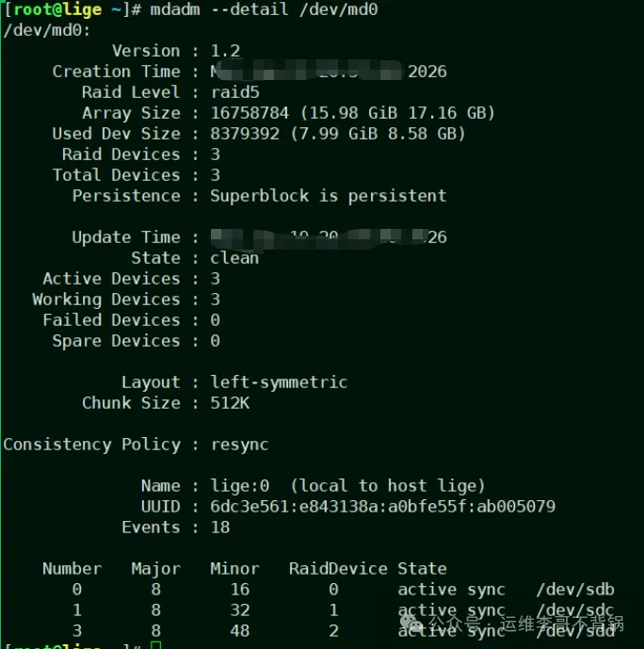Click the /dev/sdb device path
The height and width of the screenshot is (649, 644).
pyautogui.click(x=574, y=590)
